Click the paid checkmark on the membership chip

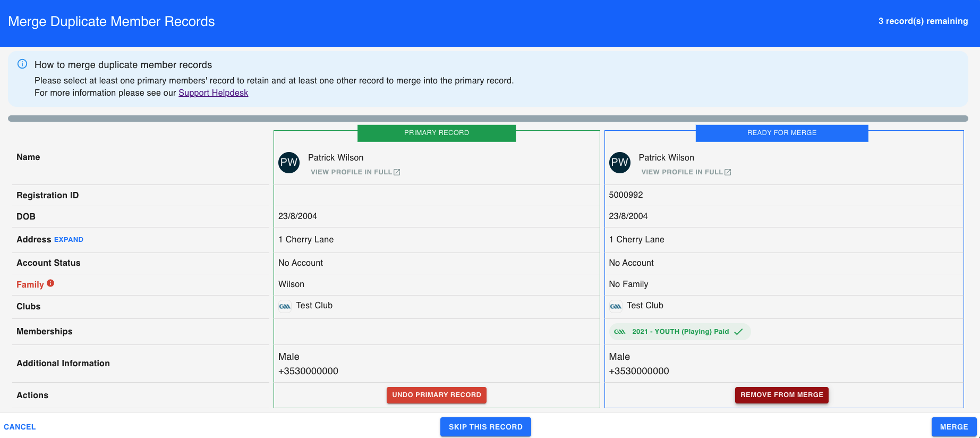(x=738, y=332)
